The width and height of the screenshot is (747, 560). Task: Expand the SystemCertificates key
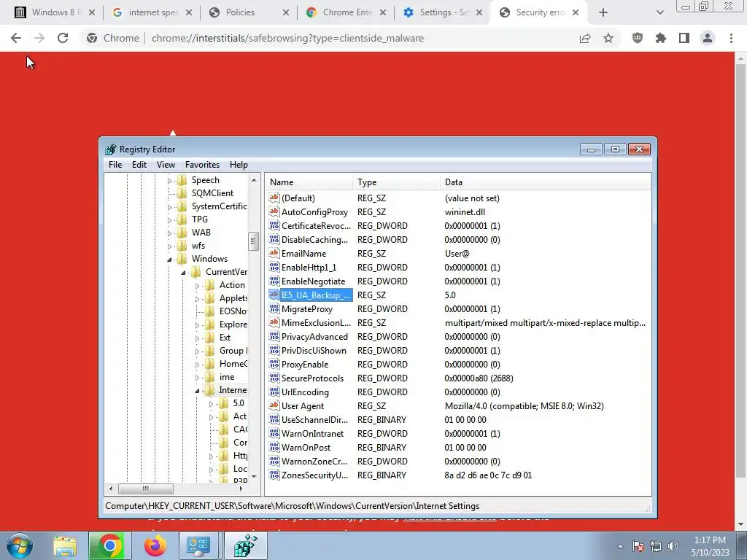tap(169, 207)
